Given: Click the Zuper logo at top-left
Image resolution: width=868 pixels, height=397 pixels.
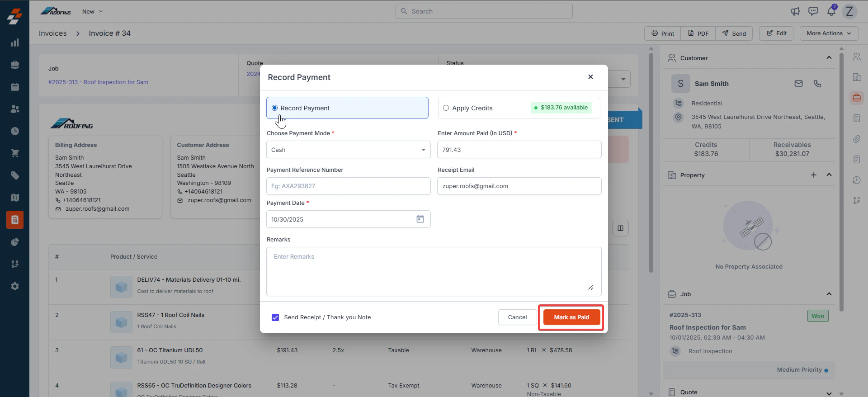Looking at the screenshot, I should pos(15,16).
